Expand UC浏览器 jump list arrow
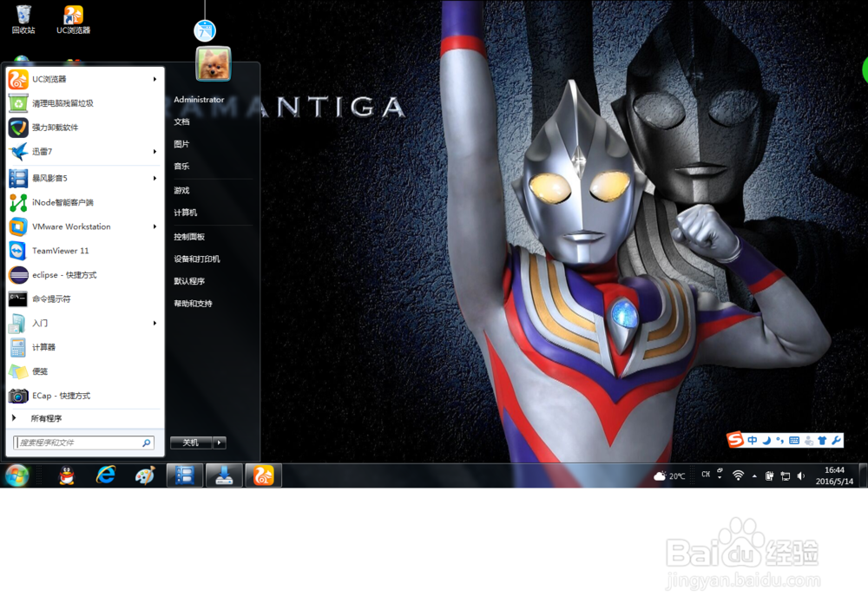 pos(155,79)
